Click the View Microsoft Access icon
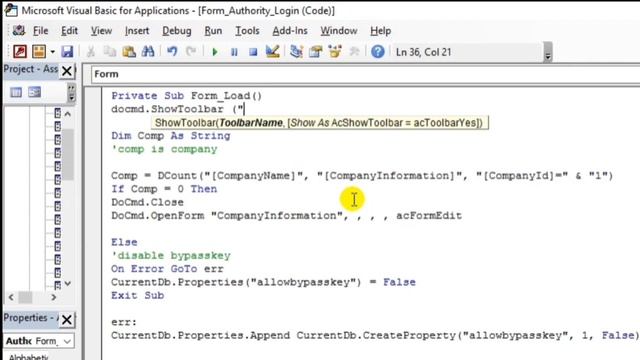640x360 pixels. 20,52
